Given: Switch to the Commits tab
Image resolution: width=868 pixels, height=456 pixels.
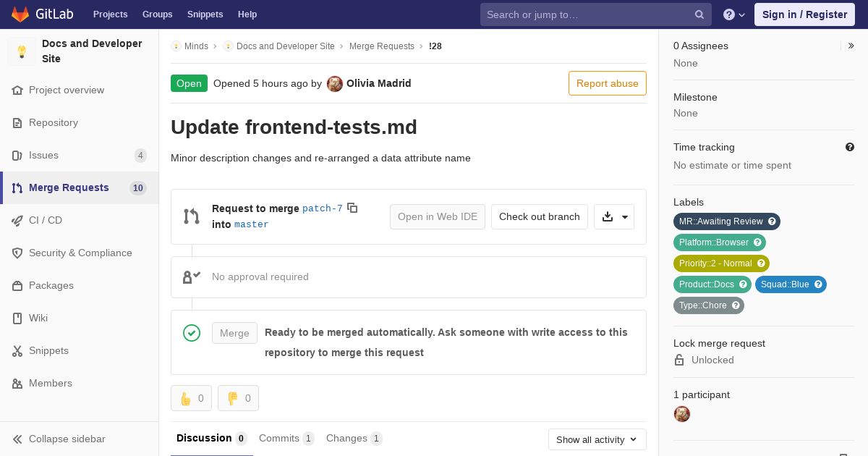Looking at the screenshot, I should (286, 438).
